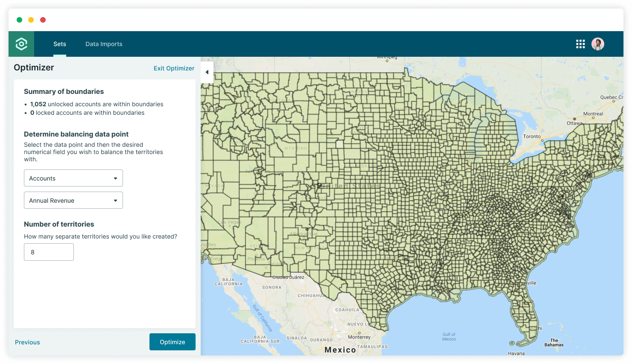Image resolution: width=632 pixels, height=364 pixels.
Task: Click the Exit Optimizer link
Action: (174, 68)
